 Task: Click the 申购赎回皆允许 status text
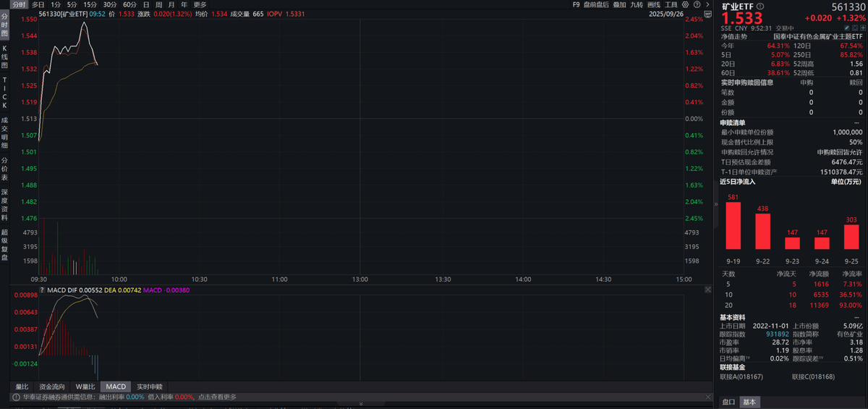pos(841,152)
